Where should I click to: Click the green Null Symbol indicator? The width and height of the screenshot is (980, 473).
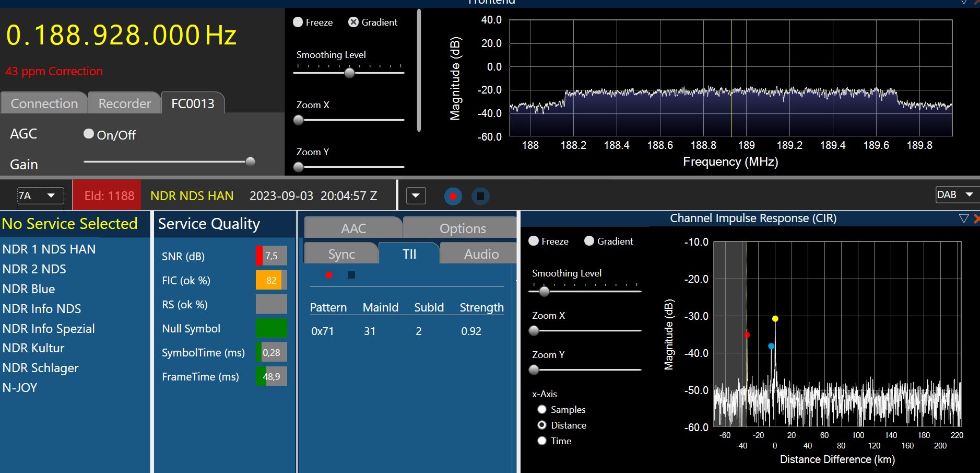click(x=271, y=328)
